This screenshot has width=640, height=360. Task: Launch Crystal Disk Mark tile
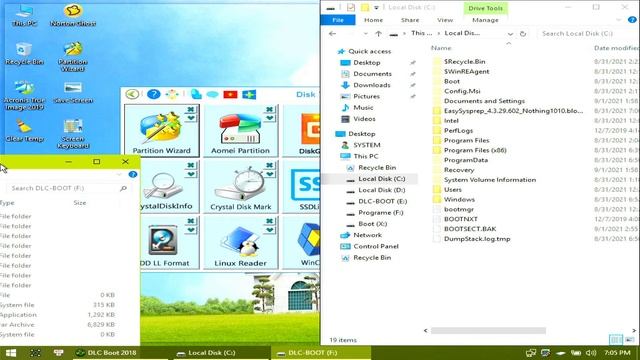pyautogui.click(x=240, y=187)
